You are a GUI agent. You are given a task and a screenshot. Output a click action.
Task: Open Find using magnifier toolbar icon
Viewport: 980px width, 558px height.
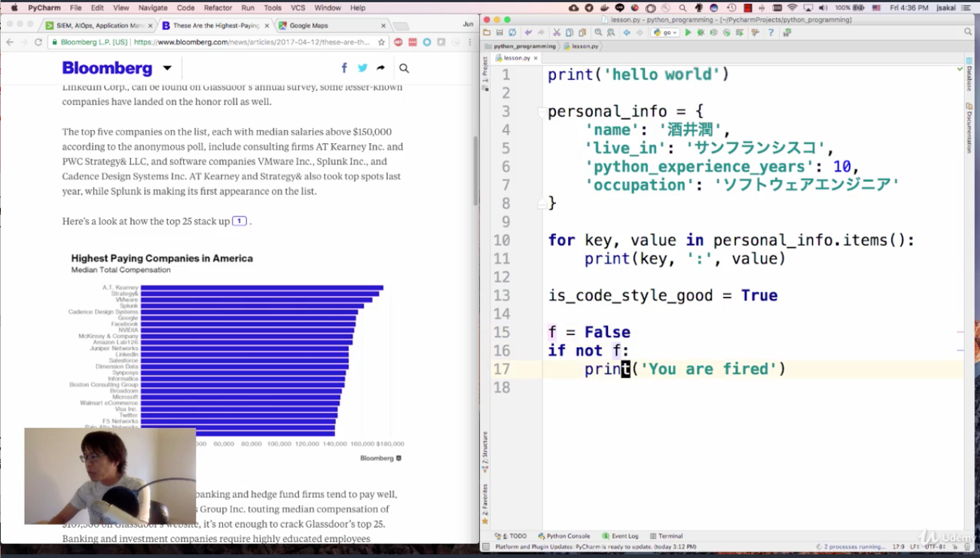point(598,32)
